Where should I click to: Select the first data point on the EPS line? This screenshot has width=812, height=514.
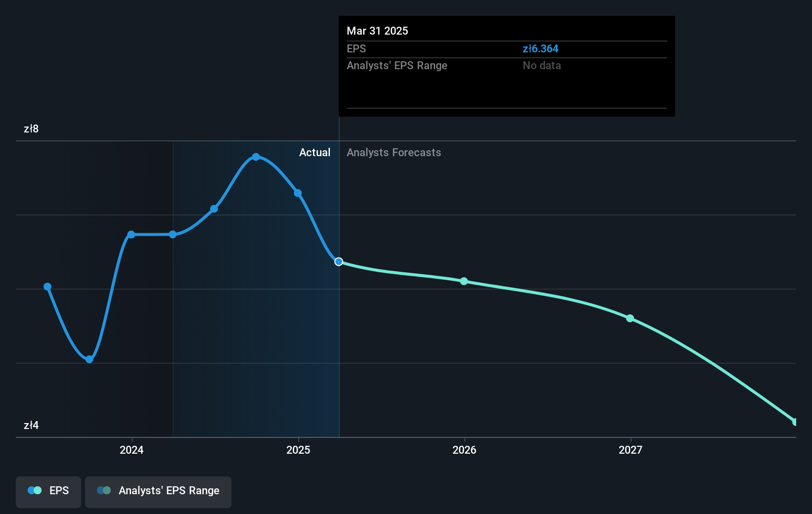pyautogui.click(x=47, y=287)
